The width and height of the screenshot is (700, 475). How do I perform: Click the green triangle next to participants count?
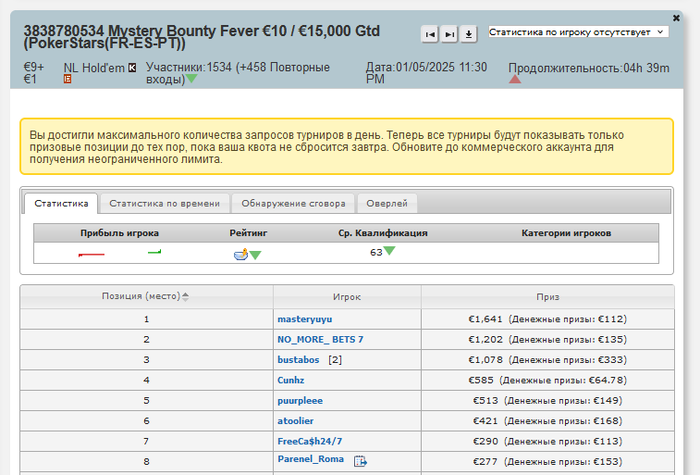192,79
